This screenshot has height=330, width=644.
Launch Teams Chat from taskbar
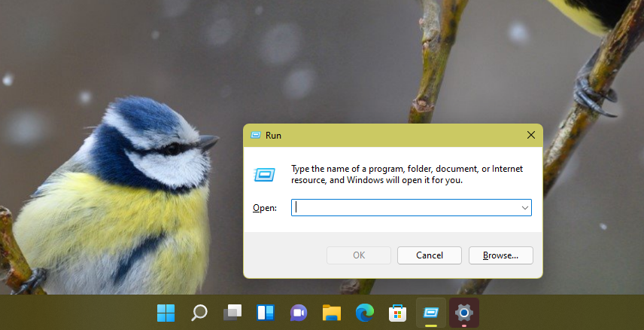[x=299, y=313]
